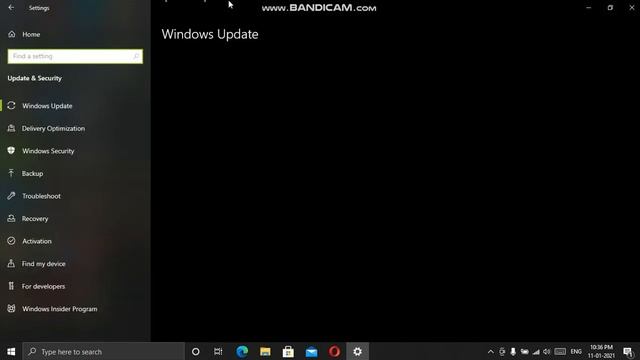Launch Opera browser from the taskbar

[x=334, y=351]
